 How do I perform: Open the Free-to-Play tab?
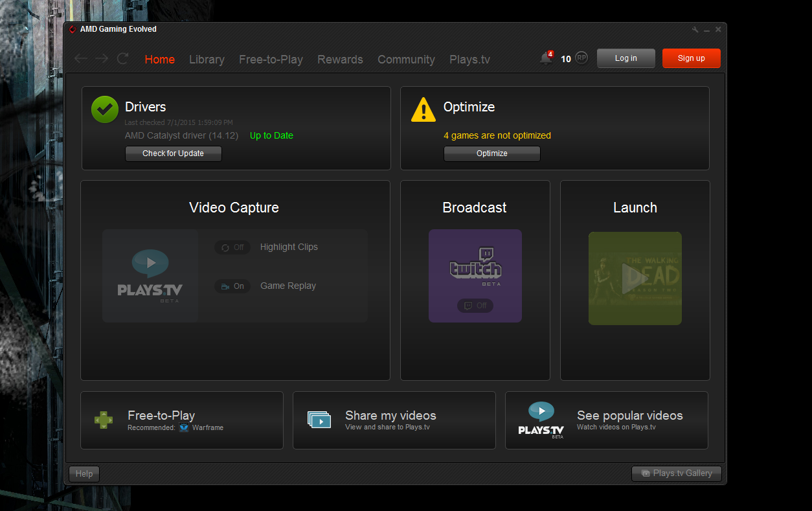pos(271,60)
